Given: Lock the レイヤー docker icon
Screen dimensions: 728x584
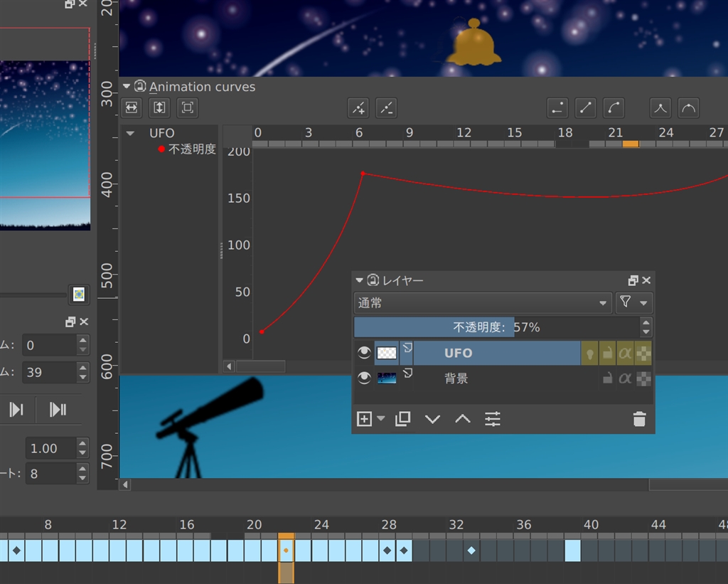Looking at the screenshot, I should click(373, 280).
